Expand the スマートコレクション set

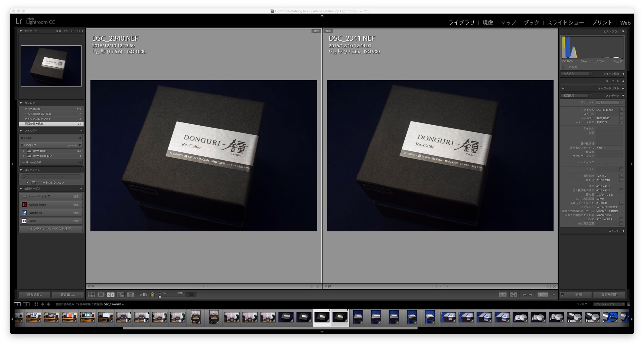(27, 182)
